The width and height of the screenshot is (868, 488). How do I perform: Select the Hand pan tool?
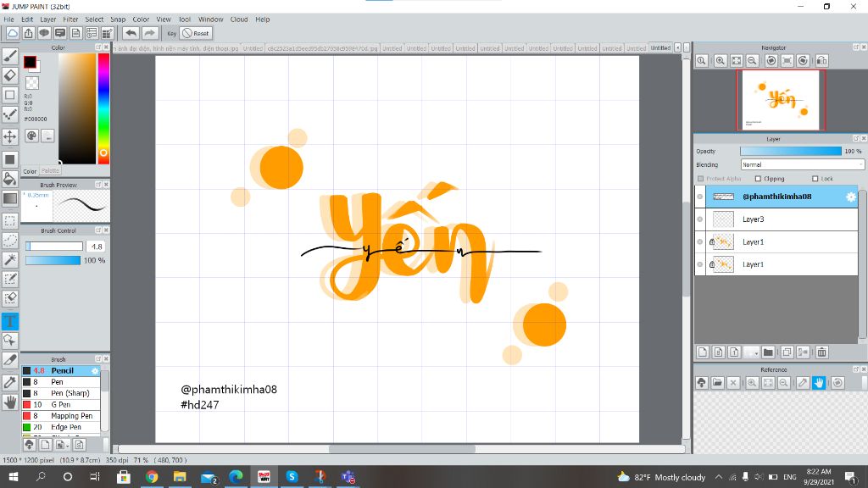click(x=10, y=402)
